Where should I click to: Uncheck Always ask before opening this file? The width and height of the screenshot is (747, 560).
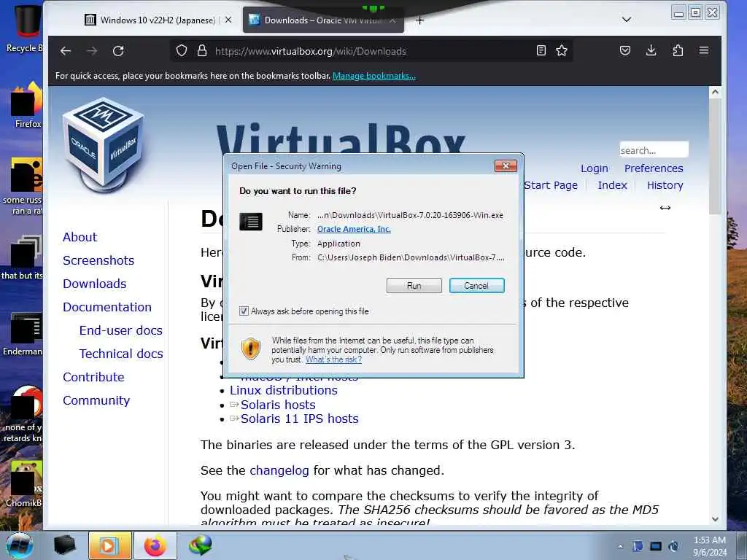click(244, 311)
